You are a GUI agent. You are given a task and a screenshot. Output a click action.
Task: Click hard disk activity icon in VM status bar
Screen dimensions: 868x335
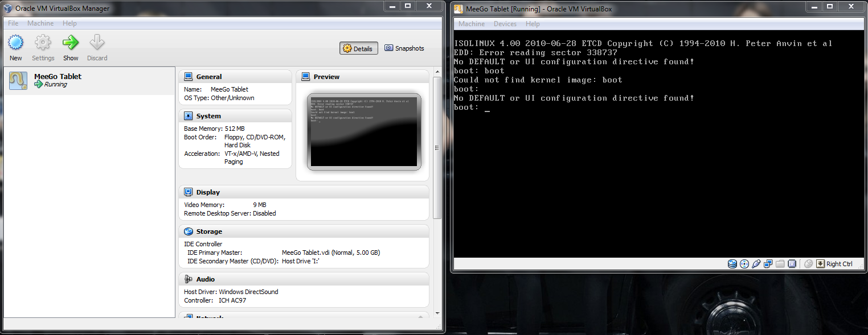tap(732, 264)
